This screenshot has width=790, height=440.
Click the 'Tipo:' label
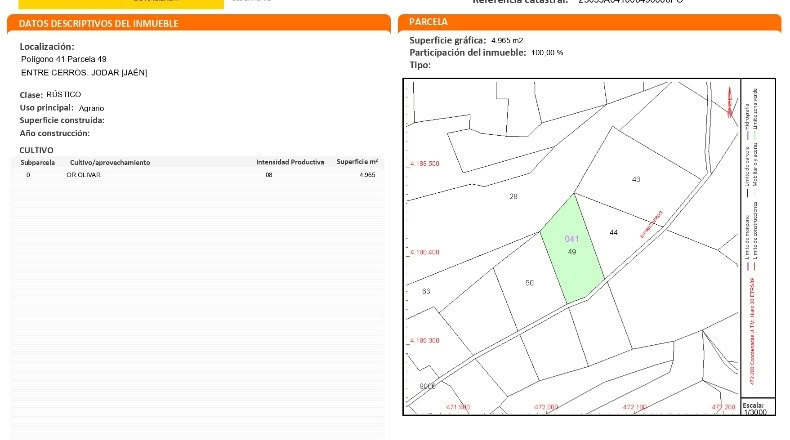(x=420, y=65)
